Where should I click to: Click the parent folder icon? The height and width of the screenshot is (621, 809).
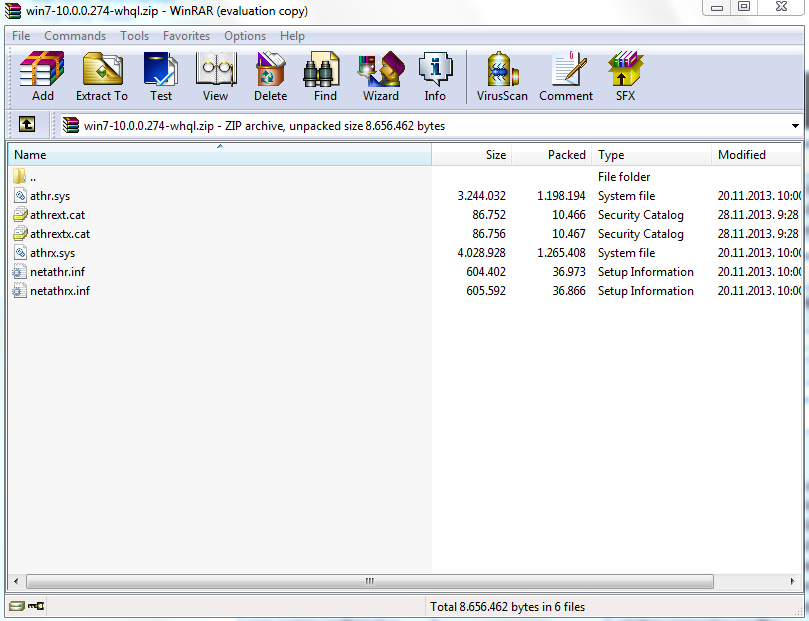coord(19,176)
